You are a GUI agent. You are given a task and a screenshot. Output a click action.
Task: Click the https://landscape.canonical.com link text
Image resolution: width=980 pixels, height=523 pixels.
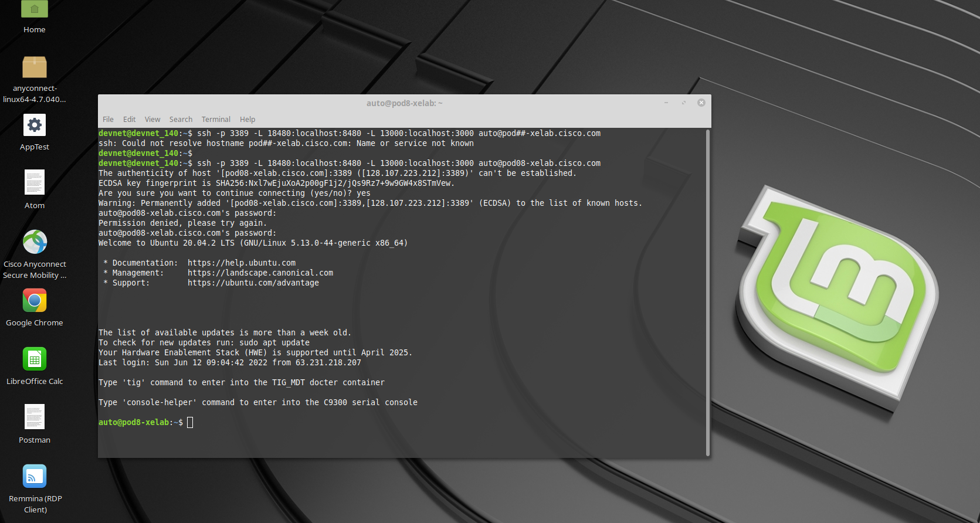coord(260,273)
